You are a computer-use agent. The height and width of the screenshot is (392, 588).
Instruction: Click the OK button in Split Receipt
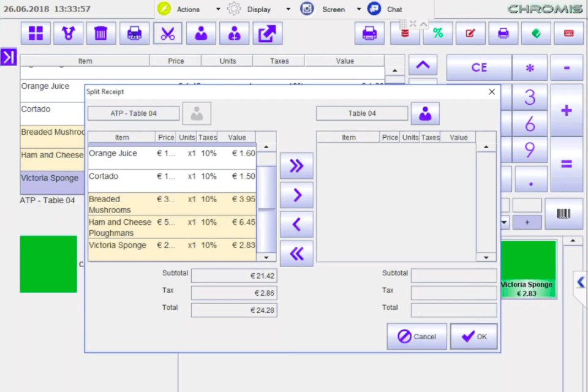coord(473,336)
